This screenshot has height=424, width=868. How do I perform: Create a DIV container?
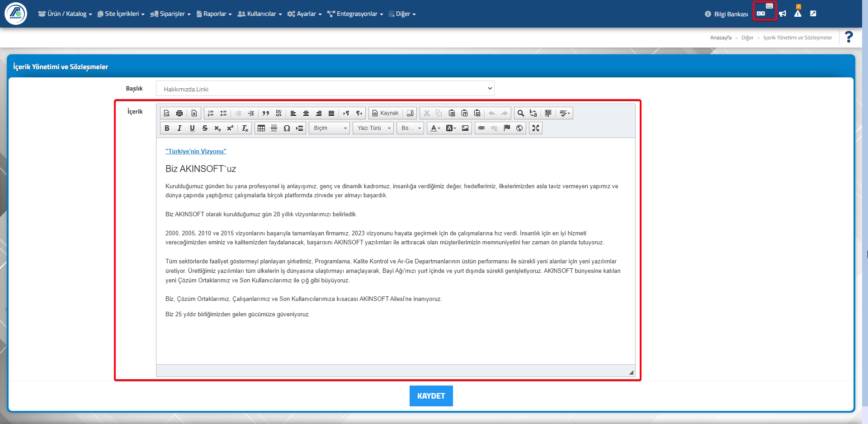[278, 113]
